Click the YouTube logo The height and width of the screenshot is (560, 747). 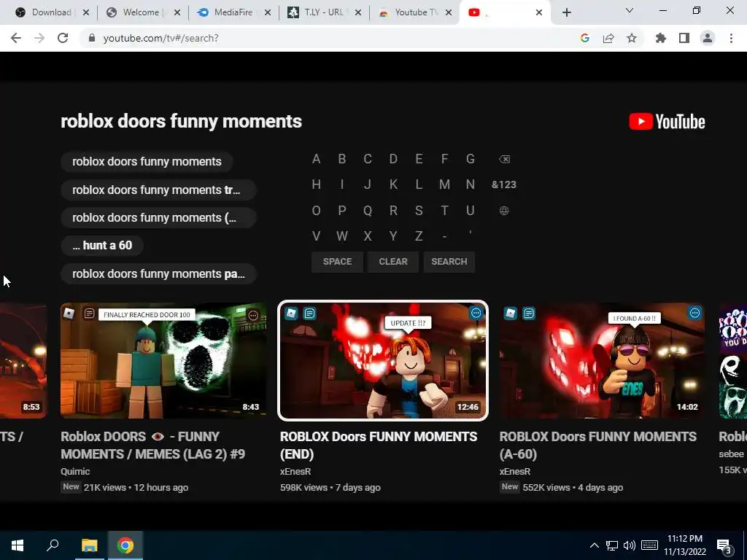[667, 122]
